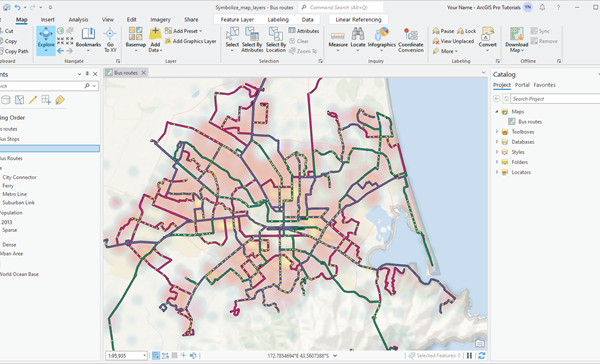Pause map drawing
Screen dimensions: 600x364
click(470, 356)
